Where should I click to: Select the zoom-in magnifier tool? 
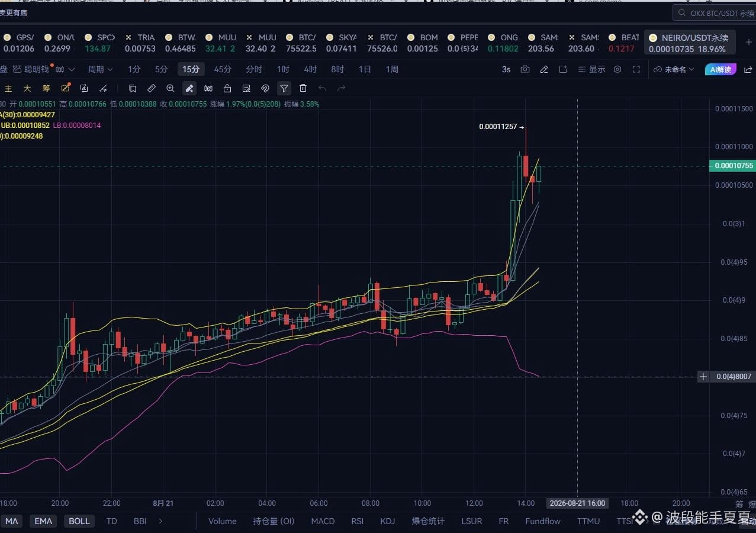tap(170, 88)
